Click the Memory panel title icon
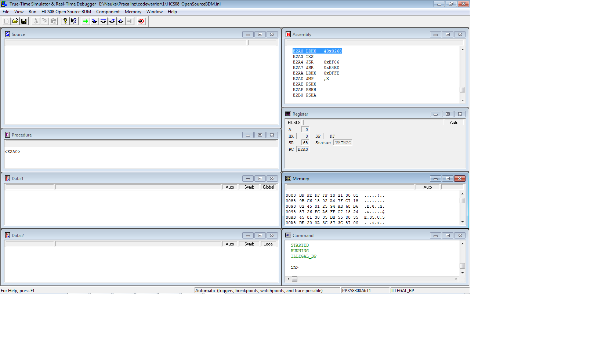 point(288,178)
